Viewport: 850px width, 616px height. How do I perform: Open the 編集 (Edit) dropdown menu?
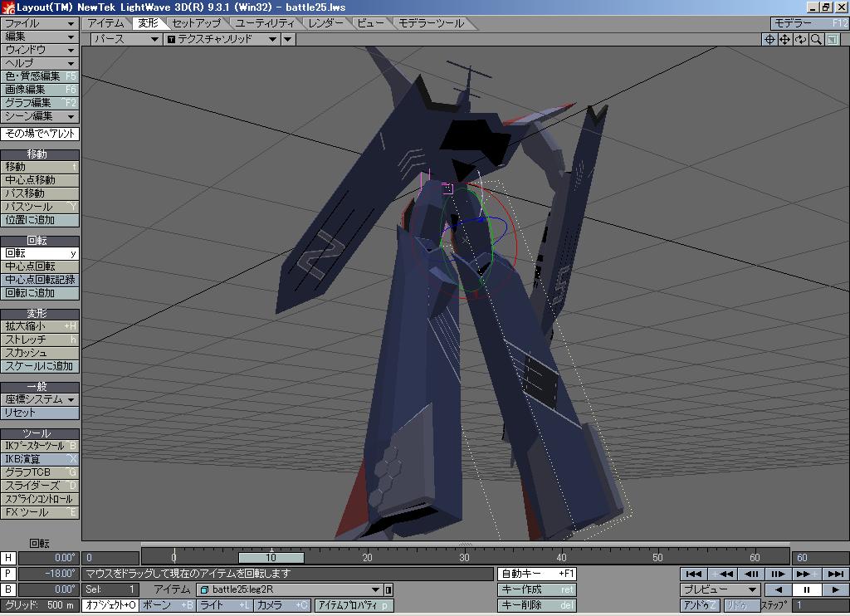point(40,37)
